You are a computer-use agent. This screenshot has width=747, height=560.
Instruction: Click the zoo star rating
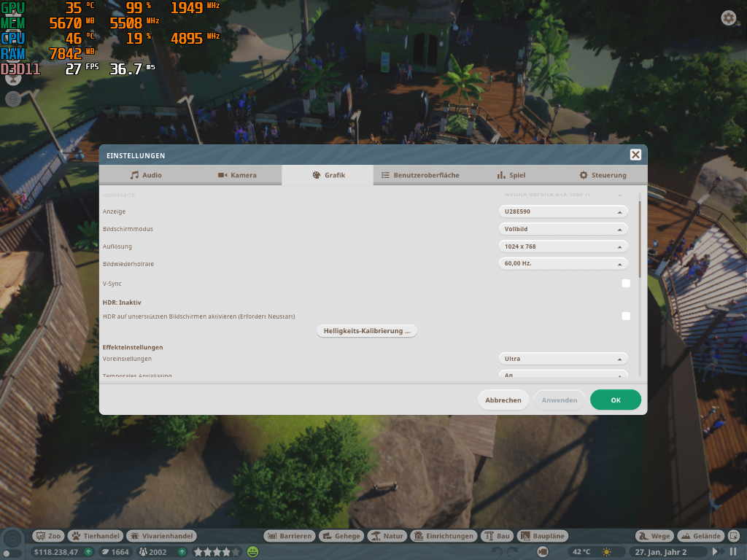tap(217, 553)
